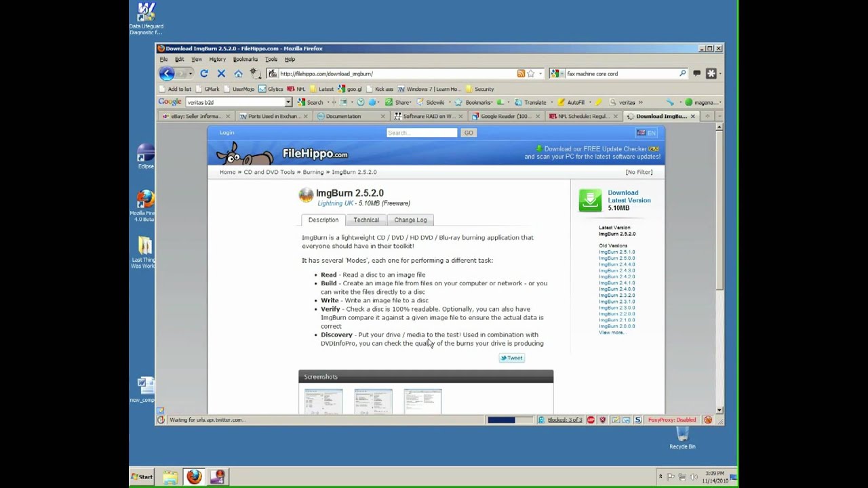
Task: Click the No Filter link
Action: tap(639, 172)
